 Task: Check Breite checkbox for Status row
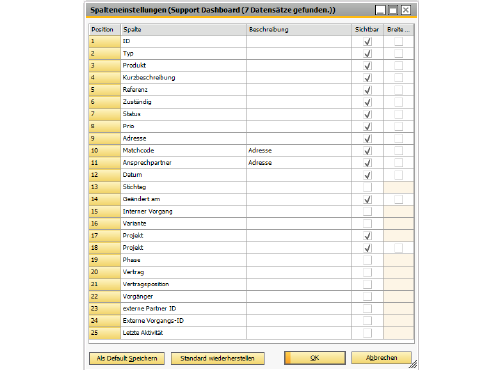tap(398, 114)
